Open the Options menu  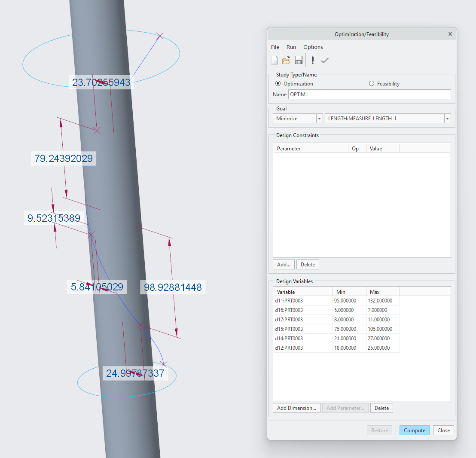tap(313, 47)
